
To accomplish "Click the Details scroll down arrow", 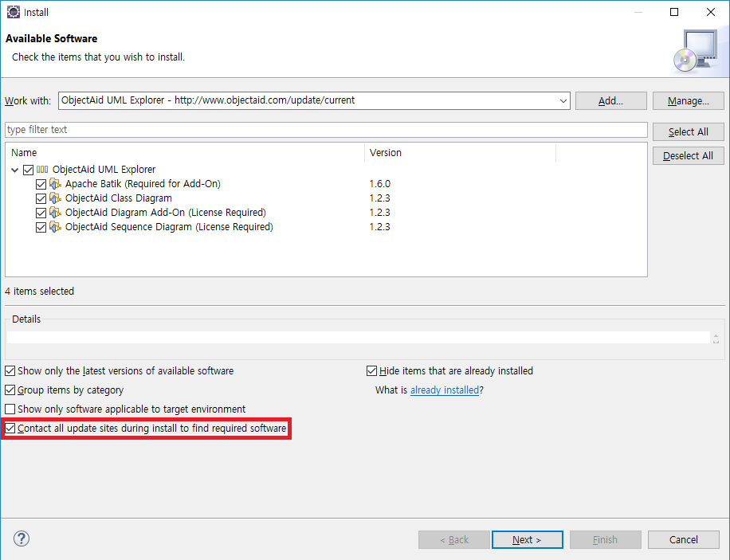I will (x=716, y=341).
